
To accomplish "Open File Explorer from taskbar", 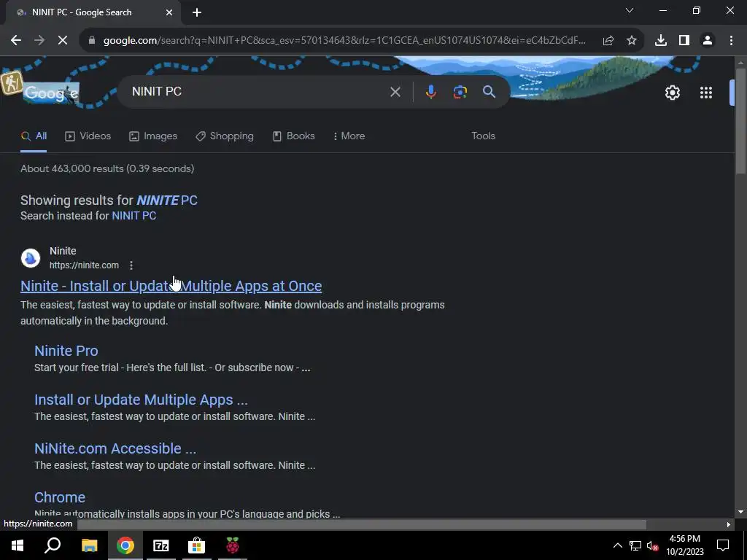I will click(89, 545).
